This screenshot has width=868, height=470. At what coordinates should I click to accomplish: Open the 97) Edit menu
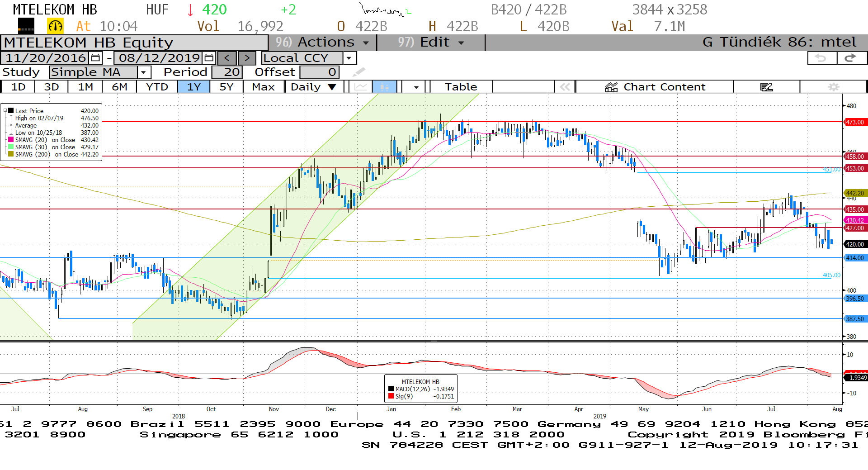pyautogui.click(x=431, y=42)
